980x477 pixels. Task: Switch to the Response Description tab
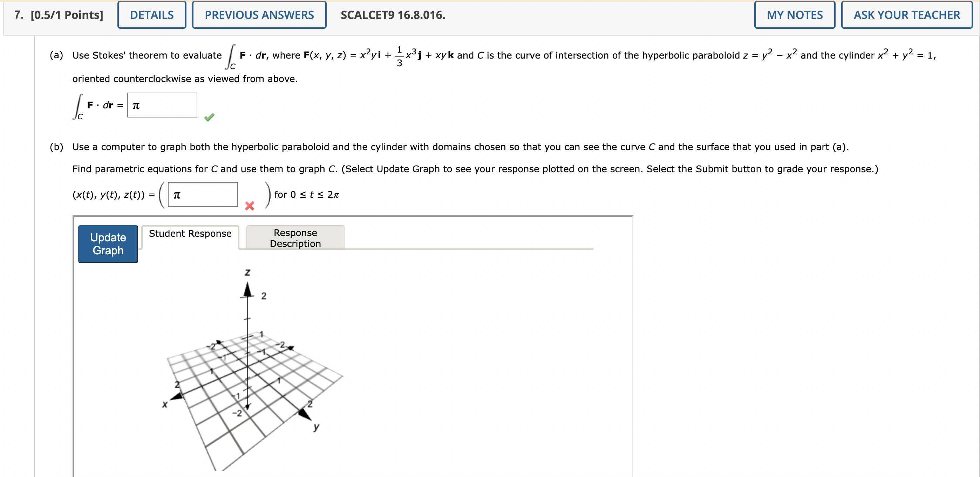[x=295, y=238]
